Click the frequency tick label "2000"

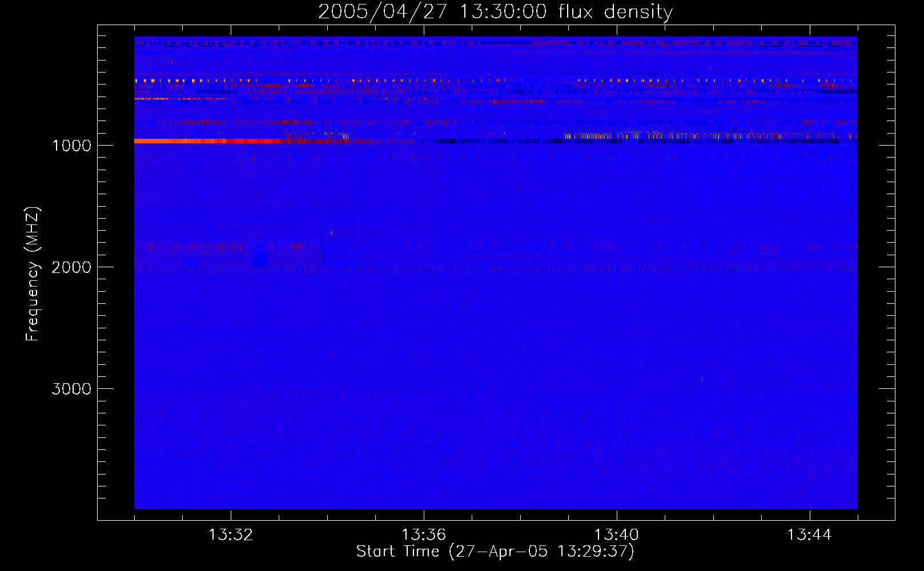point(71,267)
